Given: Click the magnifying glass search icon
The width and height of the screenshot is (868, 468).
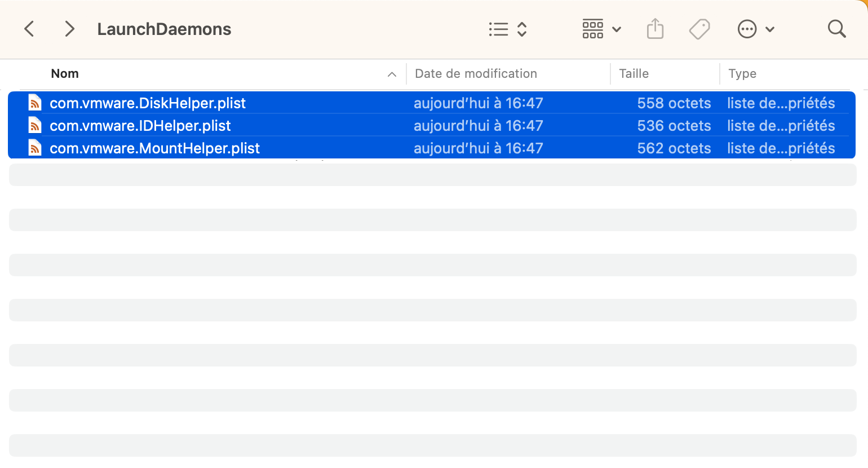Looking at the screenshot, I should point(836,29).
